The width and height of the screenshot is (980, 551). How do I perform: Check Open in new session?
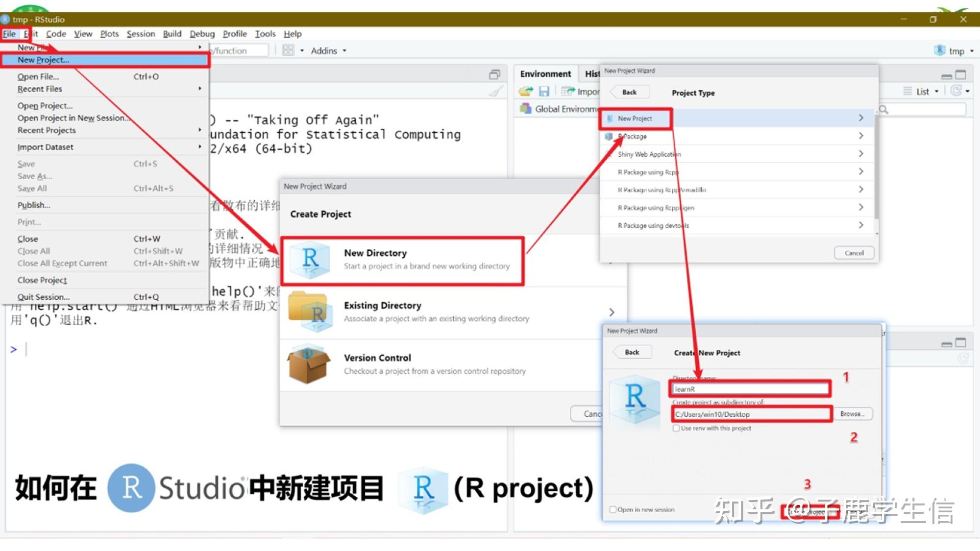pos(612,509)
